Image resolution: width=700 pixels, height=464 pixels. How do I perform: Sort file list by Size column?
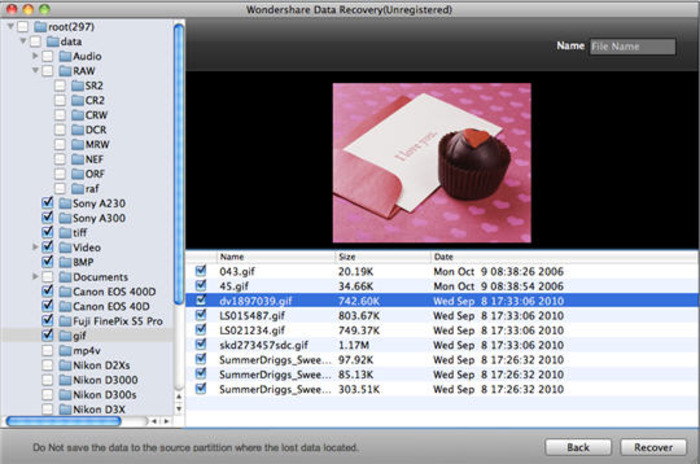pyautogui.click(x=381, y=256)
